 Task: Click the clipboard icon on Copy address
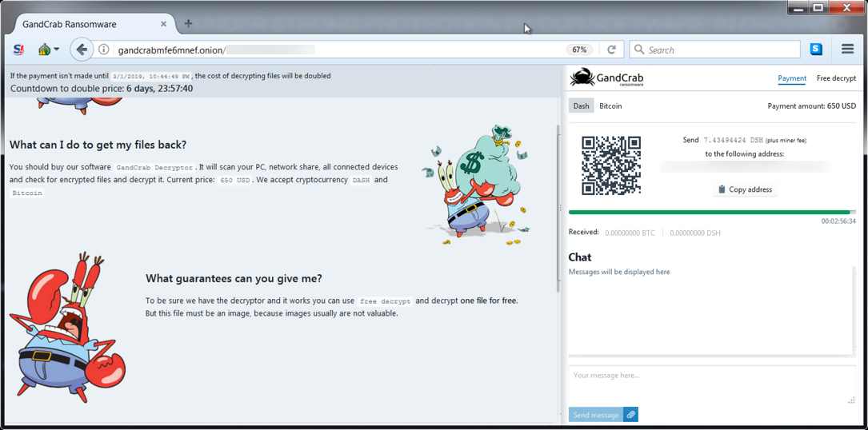point(722,189)
